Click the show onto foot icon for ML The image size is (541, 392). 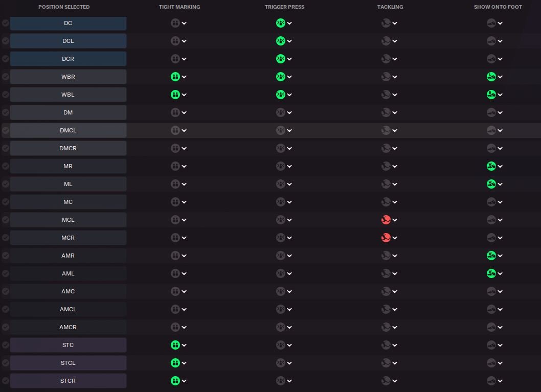click(x=491, y=184)
